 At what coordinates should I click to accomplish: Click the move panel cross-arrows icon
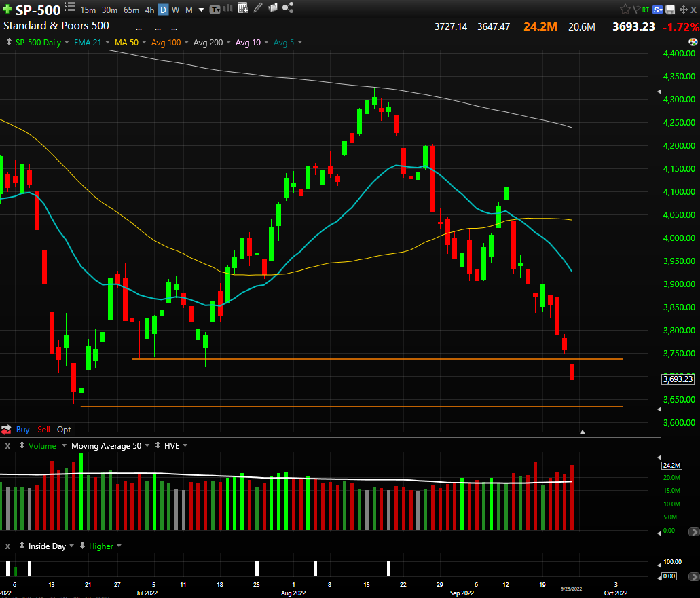click(x=683, y=10)
